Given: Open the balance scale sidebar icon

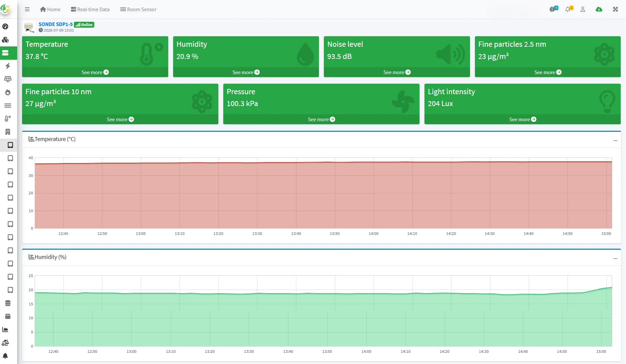Looking at the screenshot, I should click(5, 343).
